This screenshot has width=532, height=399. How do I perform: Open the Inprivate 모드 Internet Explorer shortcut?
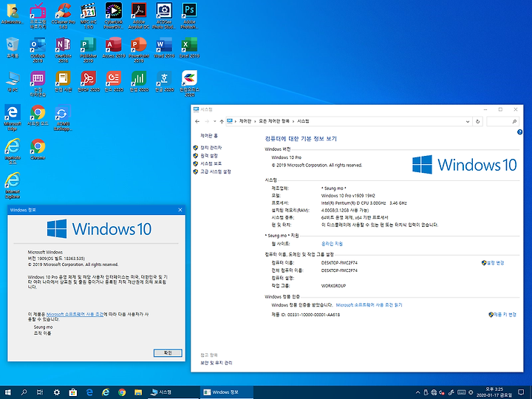tap(13, 151)
